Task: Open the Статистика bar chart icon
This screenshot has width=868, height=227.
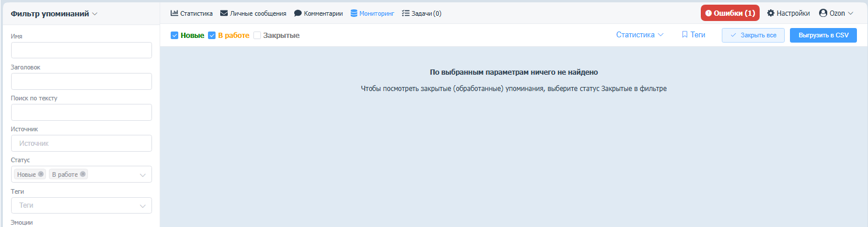Action: (174, 13)
